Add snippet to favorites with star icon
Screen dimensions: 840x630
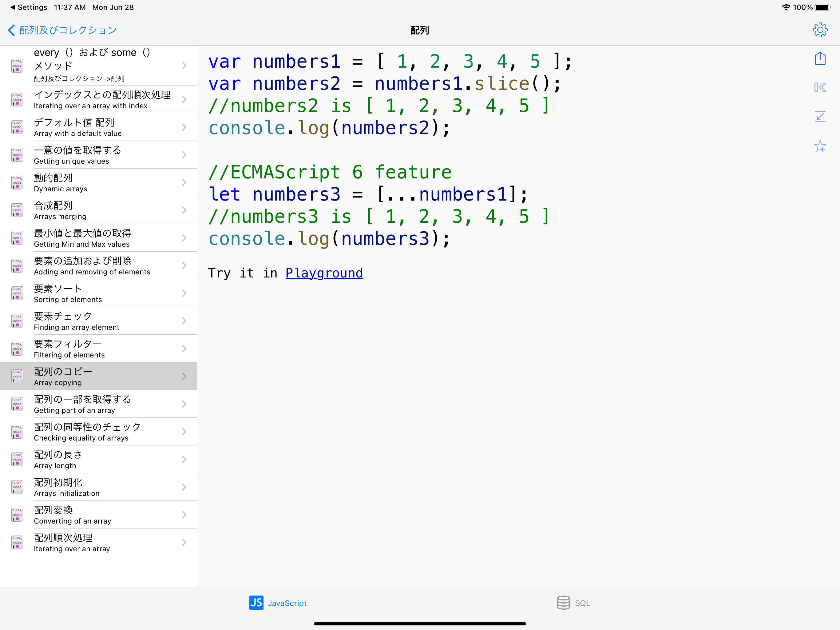[x=820, y=146]
